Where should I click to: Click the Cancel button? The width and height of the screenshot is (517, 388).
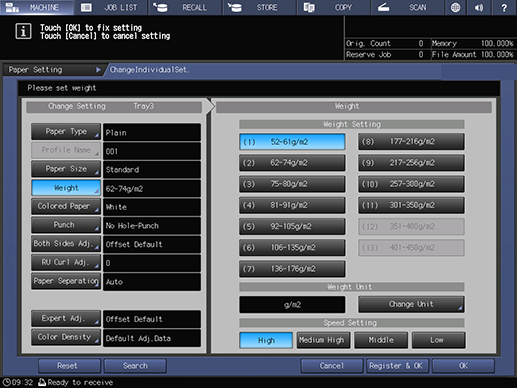click(x=332, y=366)
